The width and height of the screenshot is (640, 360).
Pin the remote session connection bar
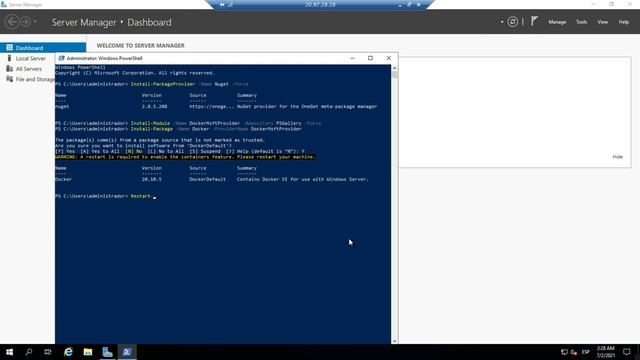(222, 4)
